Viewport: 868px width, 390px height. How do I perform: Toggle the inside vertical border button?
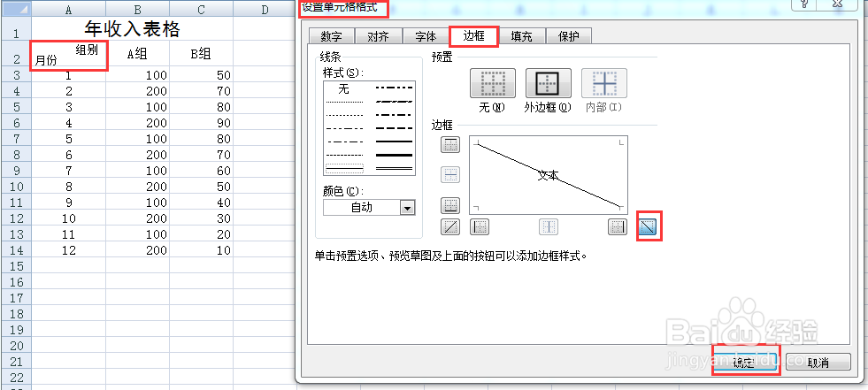click(549, 226)
